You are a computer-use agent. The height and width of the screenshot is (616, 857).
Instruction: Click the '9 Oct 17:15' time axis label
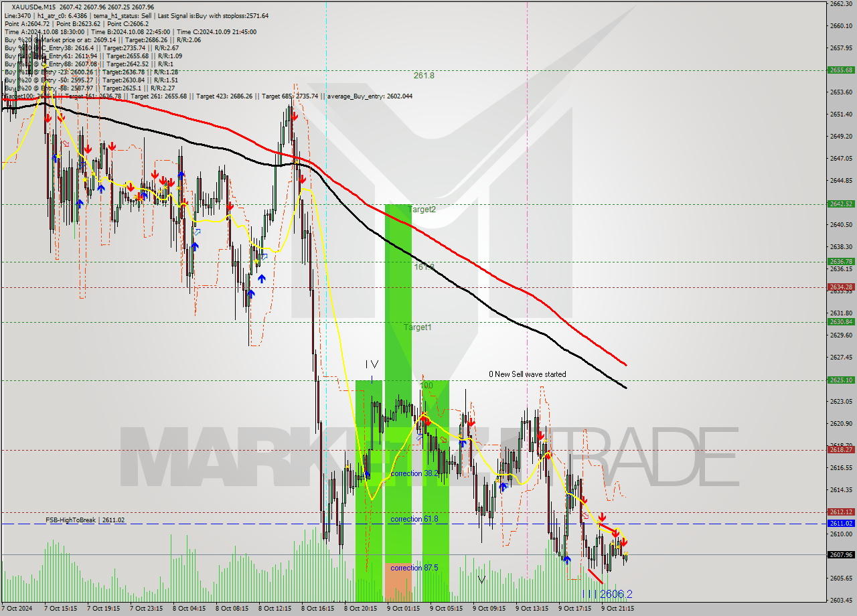(574, 609)
